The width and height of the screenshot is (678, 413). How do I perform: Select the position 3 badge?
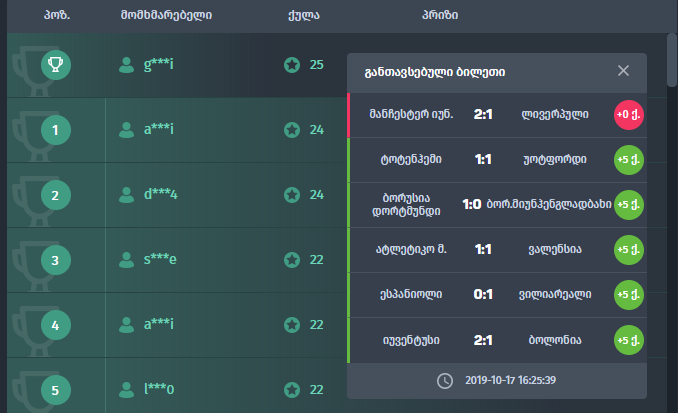[56, 260]
